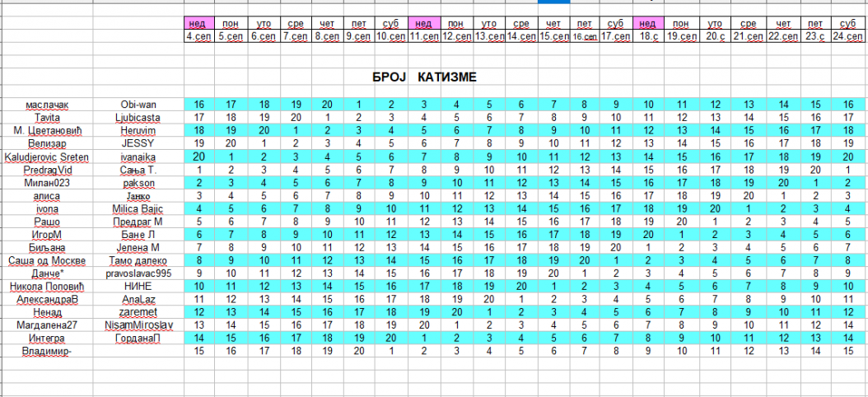The image size is (868, 397).
Task: Select the Рашо name cell
Action: pos(47,222)
